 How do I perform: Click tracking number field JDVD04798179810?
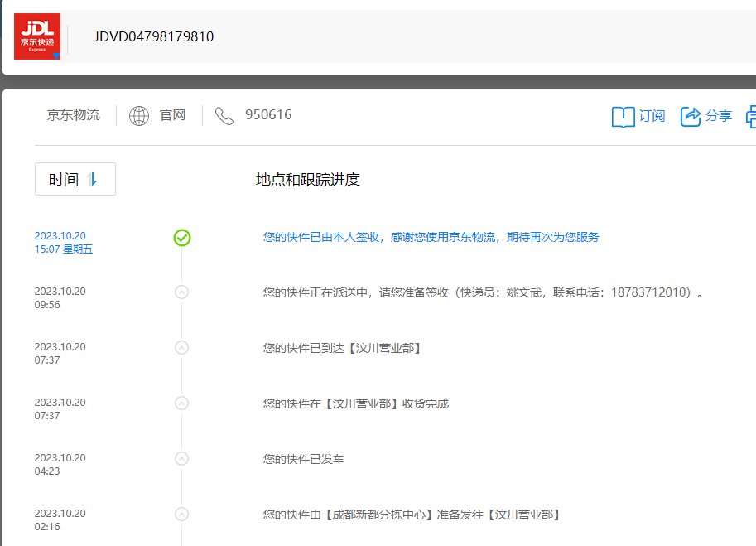[x=154, y=36]
